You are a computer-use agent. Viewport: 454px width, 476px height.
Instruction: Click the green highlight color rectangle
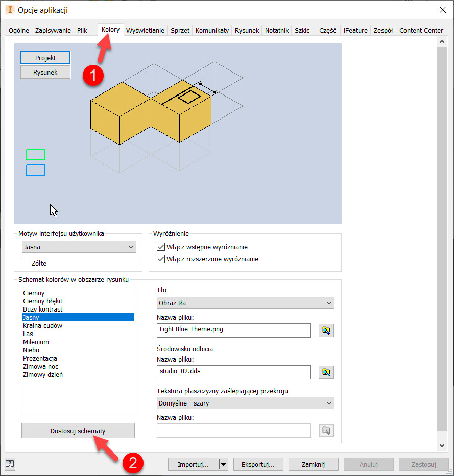[35, 155]
